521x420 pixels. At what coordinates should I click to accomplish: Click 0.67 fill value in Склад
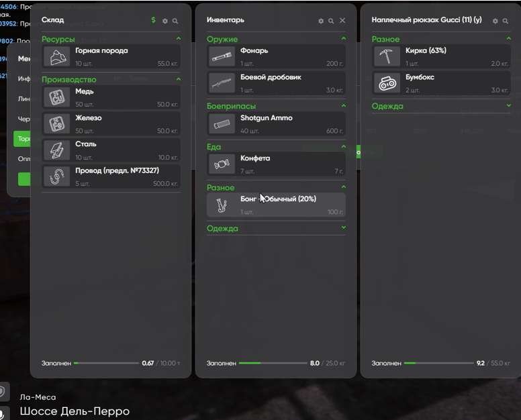(x=148, y=363)
